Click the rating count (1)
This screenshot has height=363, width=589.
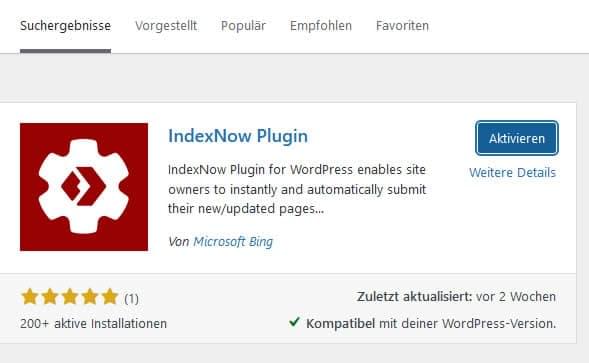(131, 299)
